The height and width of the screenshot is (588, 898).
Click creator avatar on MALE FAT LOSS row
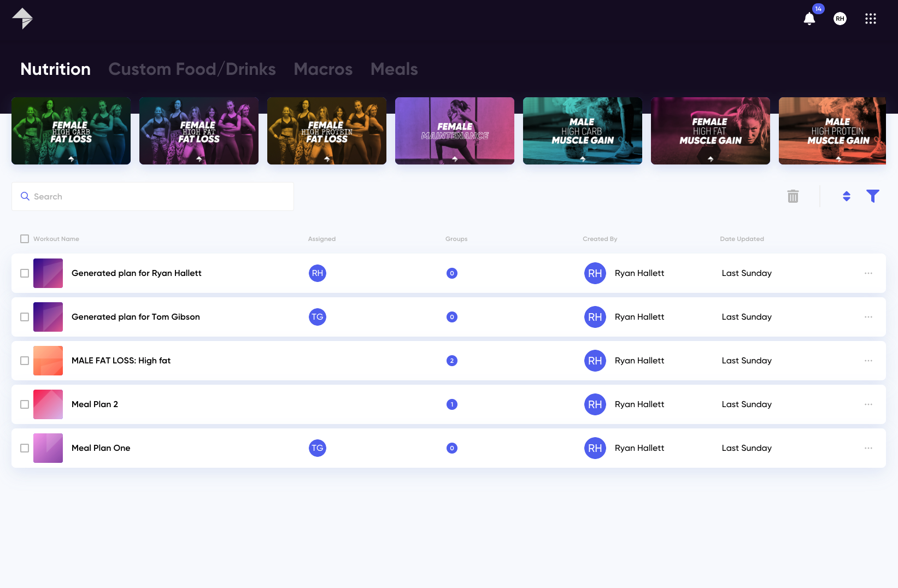click(x=595, y=361)
